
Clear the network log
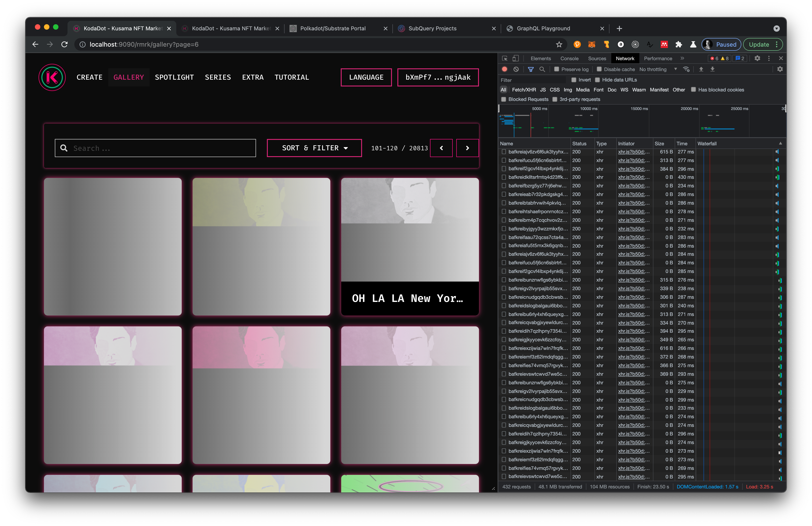(516, 69)
